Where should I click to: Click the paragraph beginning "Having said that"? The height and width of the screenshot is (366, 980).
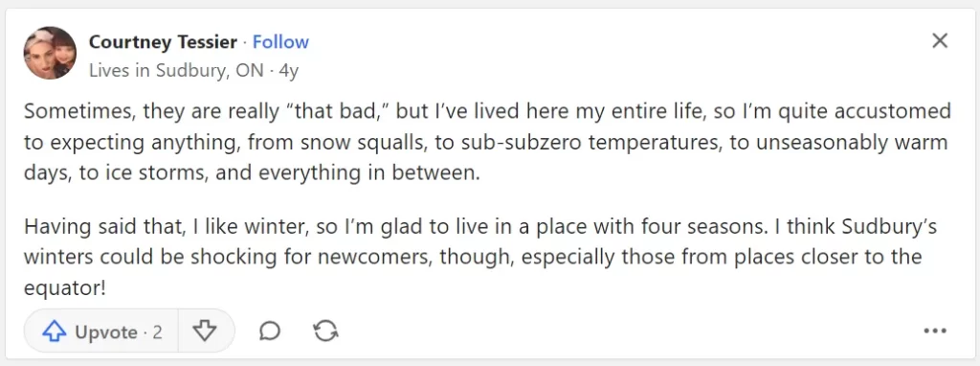pos(480,257)
